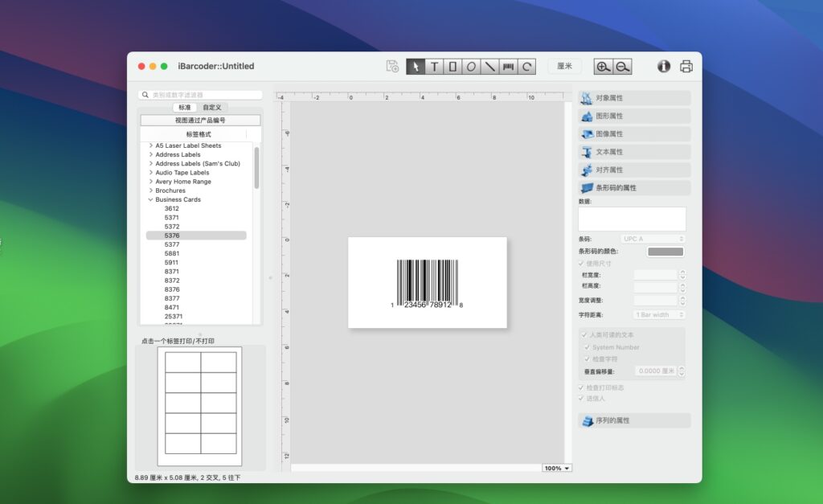Open the UPC A barcode type dropdown
The image size is (823, 504).
pos(653,238)
